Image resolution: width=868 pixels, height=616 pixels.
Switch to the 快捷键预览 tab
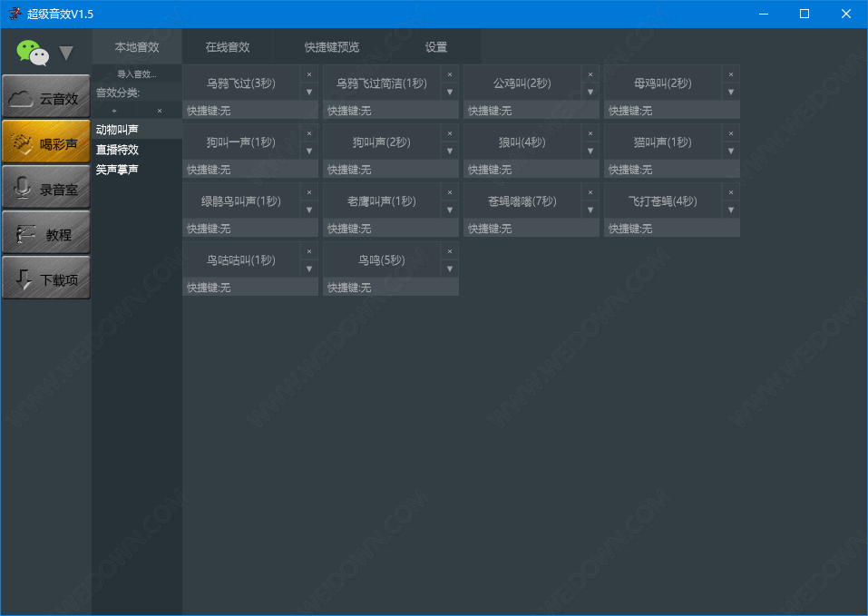click(332, 47)
